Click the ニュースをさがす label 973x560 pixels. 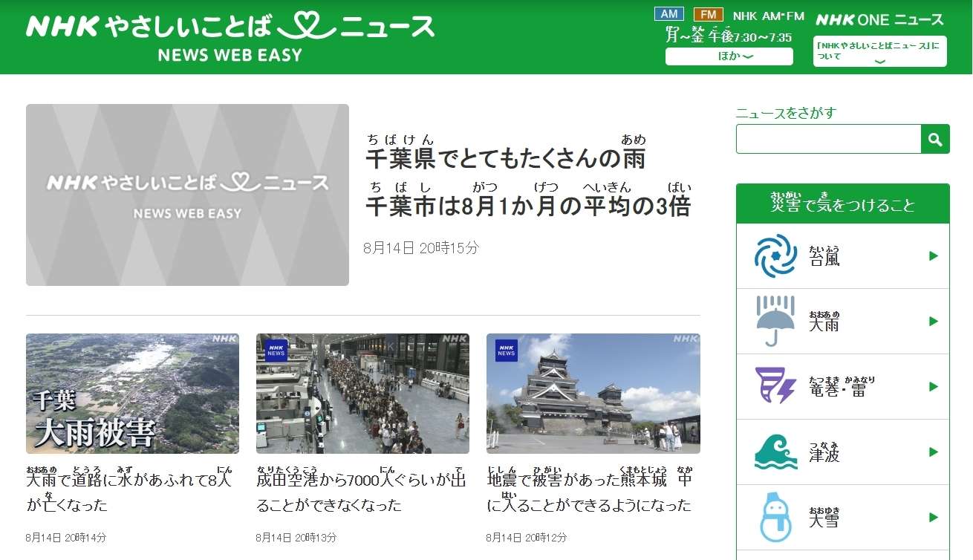tap(786, 113)
